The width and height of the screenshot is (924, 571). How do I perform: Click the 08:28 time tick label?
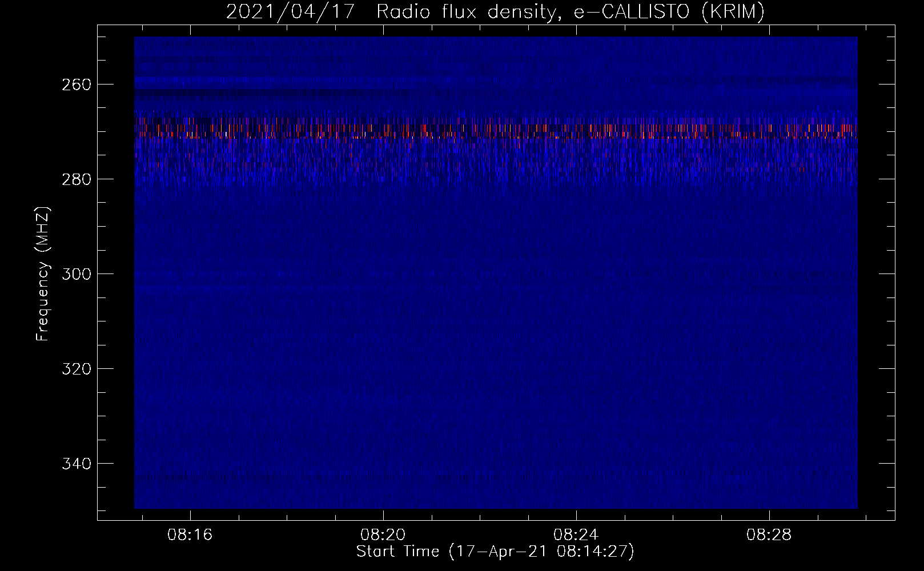pyautogui.click(x=769, y=535)
